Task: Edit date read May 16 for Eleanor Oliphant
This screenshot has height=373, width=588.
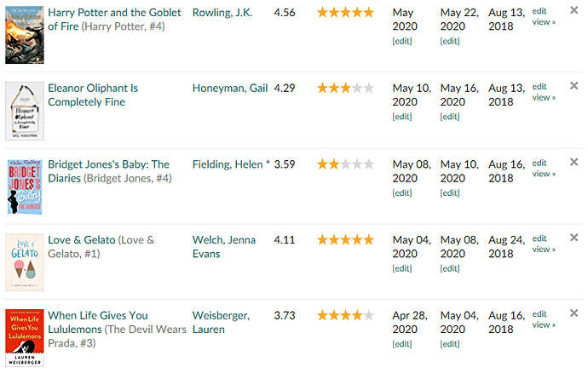Action: (x=450, y=117)
